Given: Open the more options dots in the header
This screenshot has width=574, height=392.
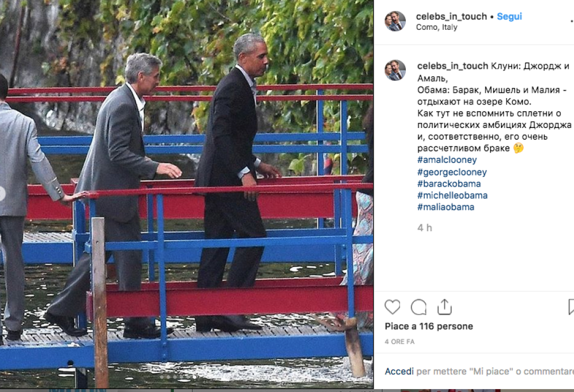Looking at the screenshot, I should (572, 21).
